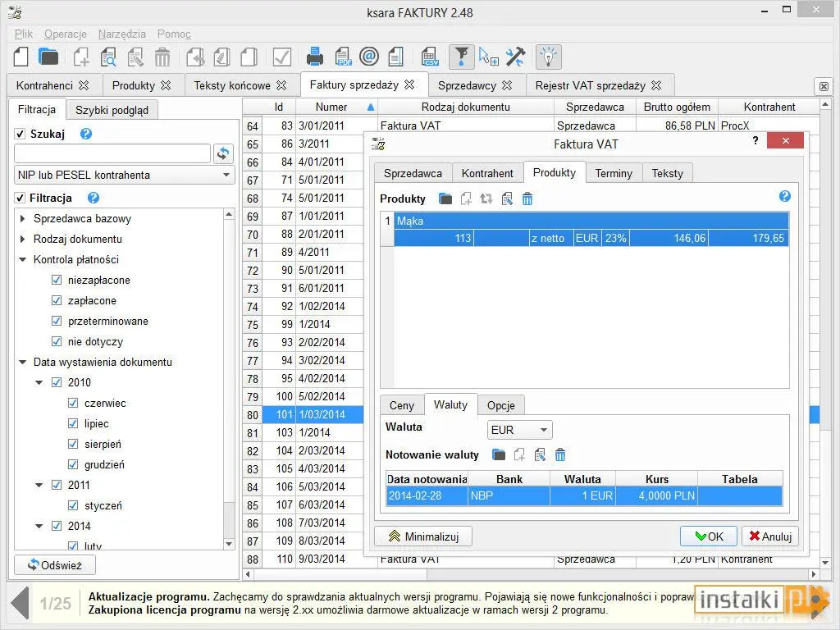Click the edit record pencil toolbar icon
The height and width of the screenshot is (630, 840).
point(135,57)
